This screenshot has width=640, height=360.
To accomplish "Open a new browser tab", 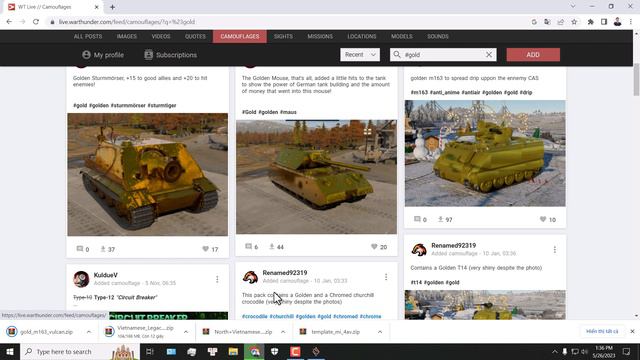I will coord(112,7).
